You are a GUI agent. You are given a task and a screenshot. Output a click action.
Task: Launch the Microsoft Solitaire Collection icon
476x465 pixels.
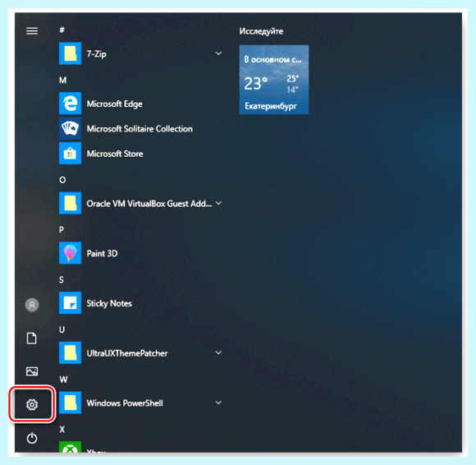point(70,128)
